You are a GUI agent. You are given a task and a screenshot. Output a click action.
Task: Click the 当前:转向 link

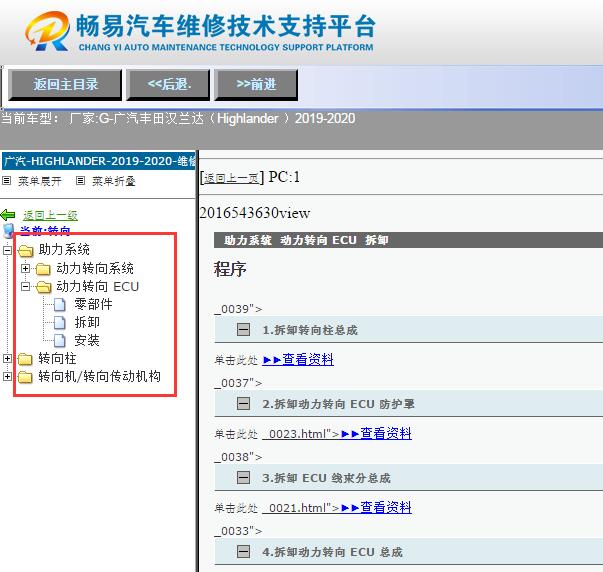45,230
